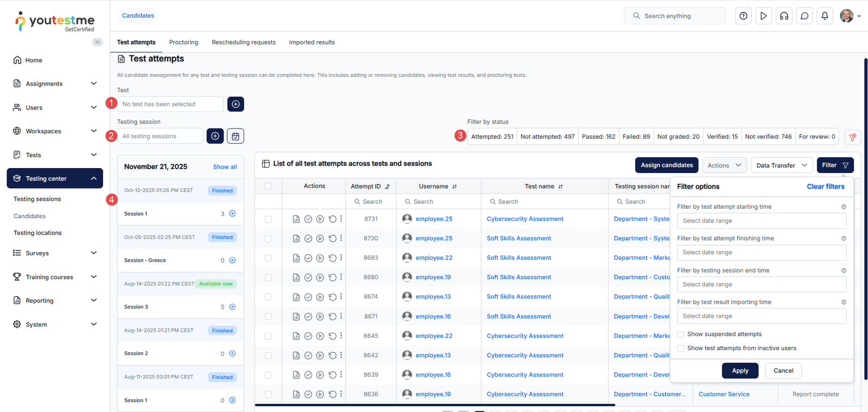This screenshot has height=412, width=868.
Task: Click the test attempt starting time date field
Action: coord(761,221)
